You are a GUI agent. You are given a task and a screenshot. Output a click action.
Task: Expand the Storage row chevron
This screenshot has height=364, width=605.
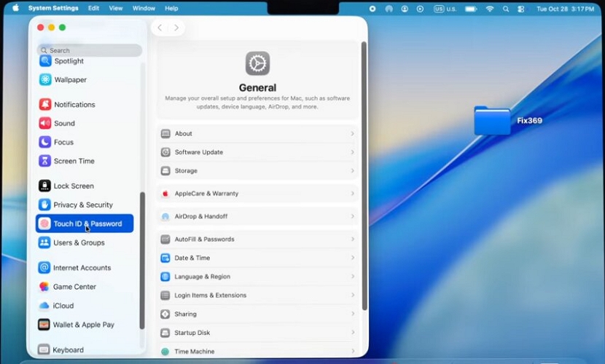352,170
